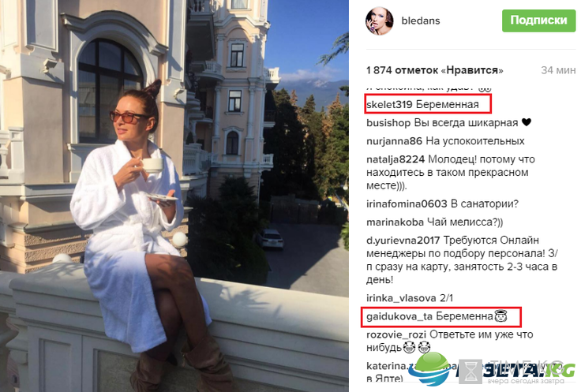
Task: Open the 34 мин post timestamp
Action: pyautogui.click(x=558, y=70)
